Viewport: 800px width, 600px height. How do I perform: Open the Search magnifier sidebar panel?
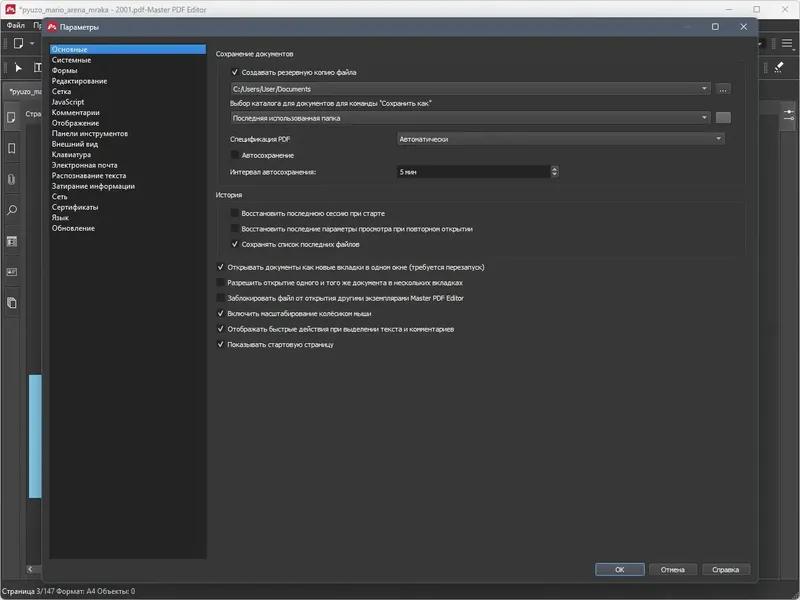[12, 210]
